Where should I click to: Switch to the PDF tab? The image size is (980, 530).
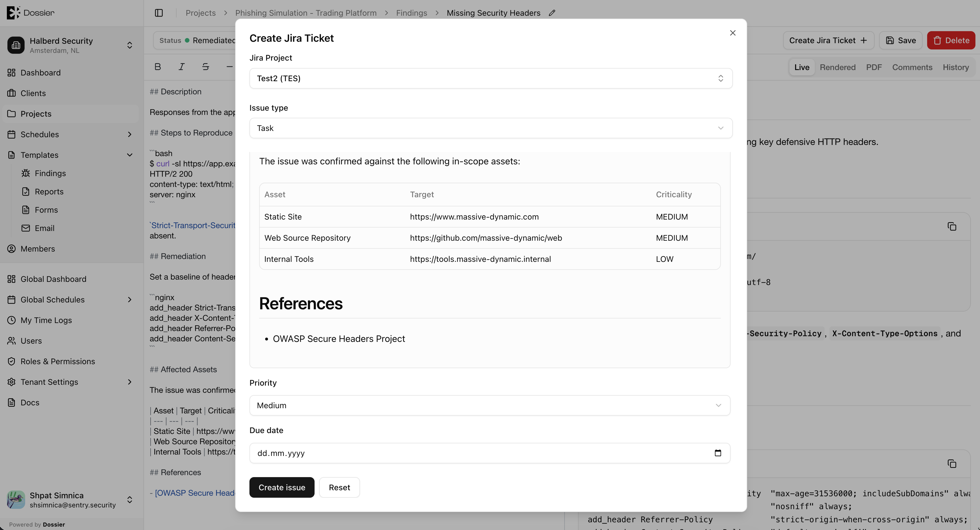(x=873, y=67)
